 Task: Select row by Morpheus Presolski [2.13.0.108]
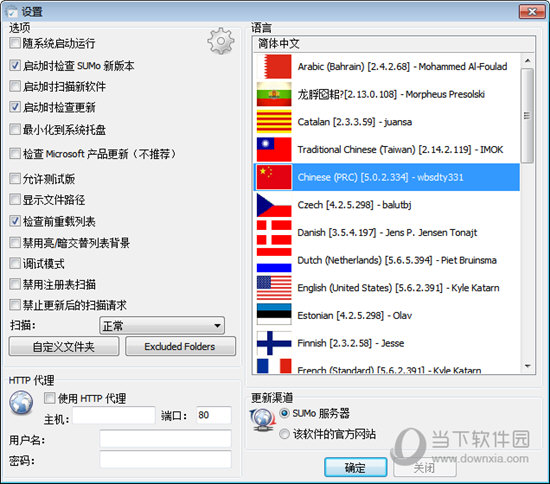[x=387, y=94]
